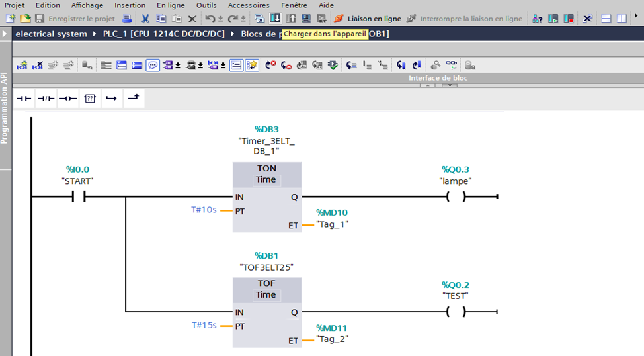This screenshot has width=644, height=356.
Task: Click the cut scissors icon
Action: pyautogui.click(x=145, y=19)
